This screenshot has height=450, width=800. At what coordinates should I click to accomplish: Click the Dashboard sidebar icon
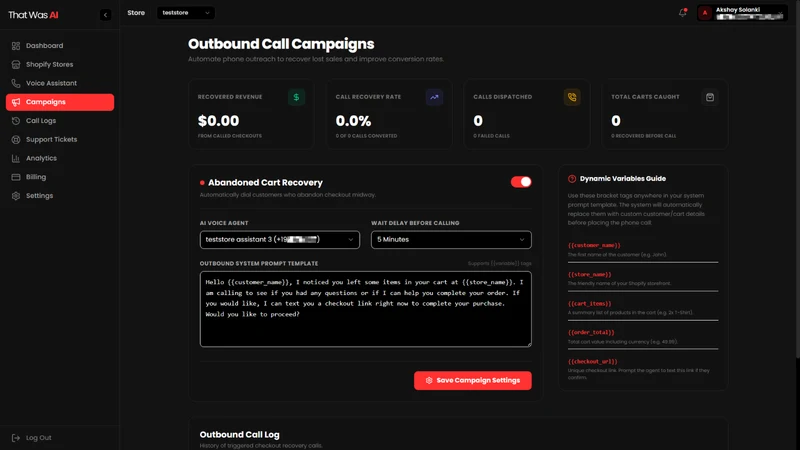16,46
